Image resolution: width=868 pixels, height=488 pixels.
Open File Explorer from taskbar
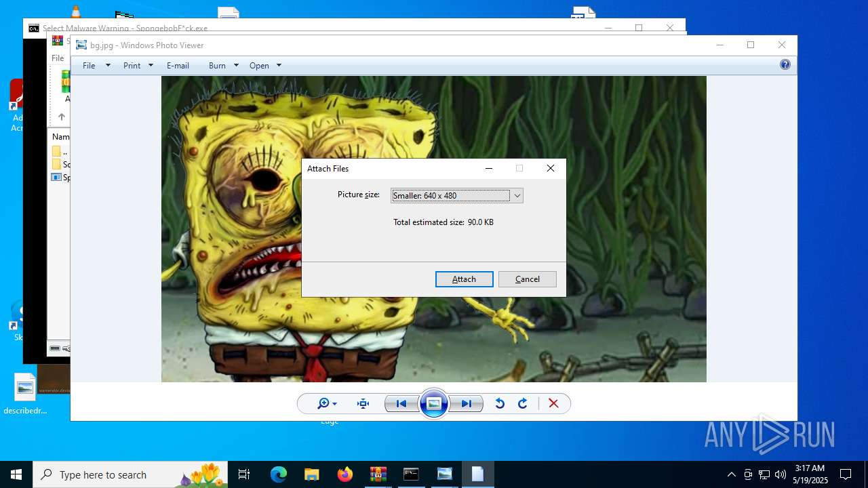[311, 474]
